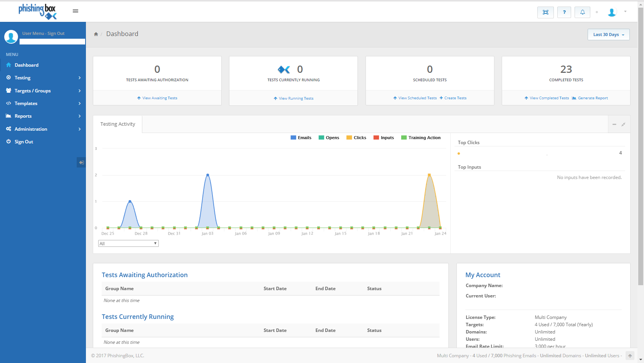Image resolution: width=644 pixels, height=363 pixels.
Task: Open notifications bell icon
Action: click(x=582, y=12)
